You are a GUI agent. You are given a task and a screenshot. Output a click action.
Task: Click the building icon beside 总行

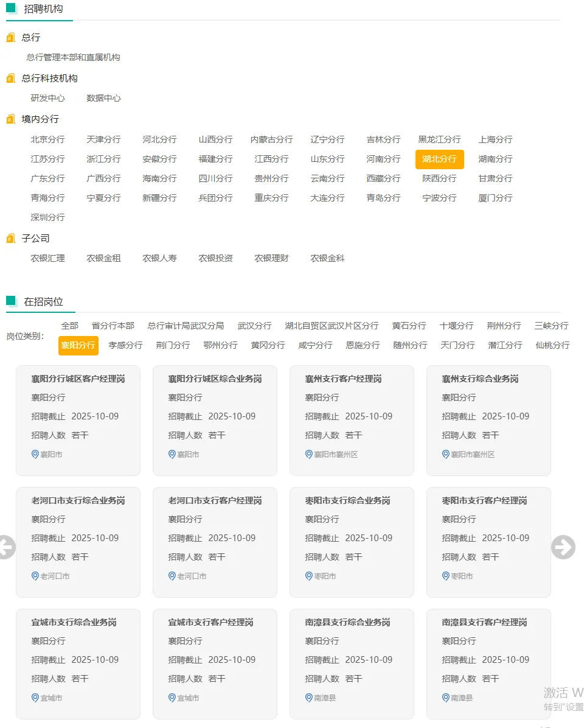point(11,38)
